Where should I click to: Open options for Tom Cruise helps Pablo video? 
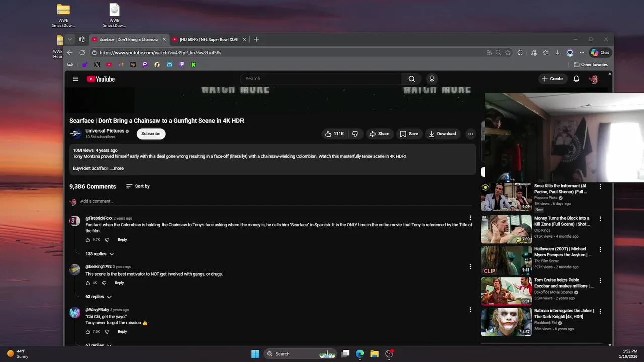tap(600, 281)
